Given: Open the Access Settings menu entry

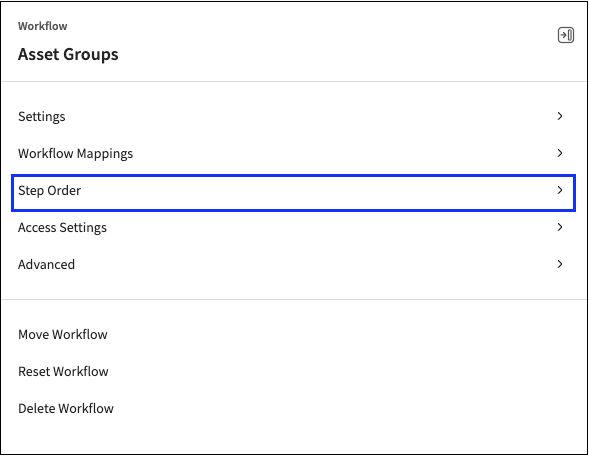Looking at the screenshot, I should tap(293, 227).
